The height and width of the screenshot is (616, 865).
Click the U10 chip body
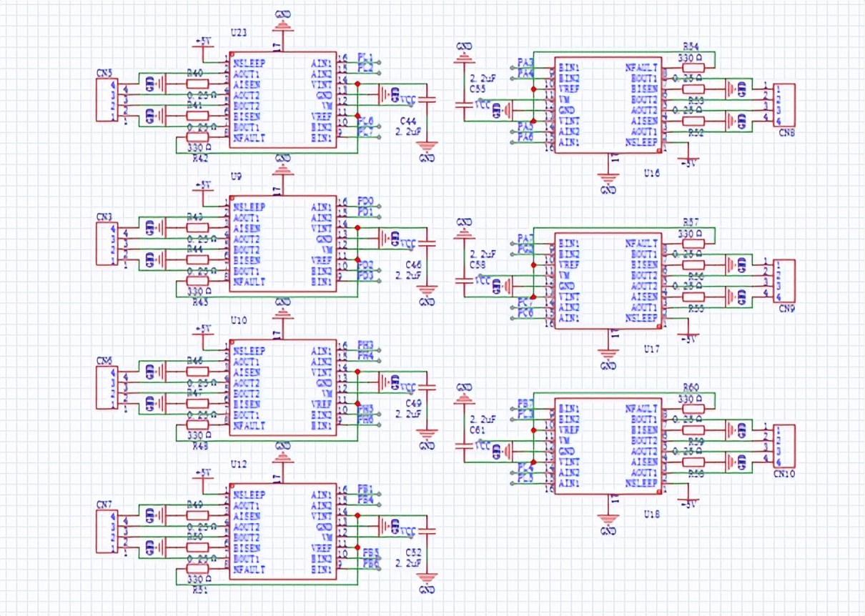282,387
